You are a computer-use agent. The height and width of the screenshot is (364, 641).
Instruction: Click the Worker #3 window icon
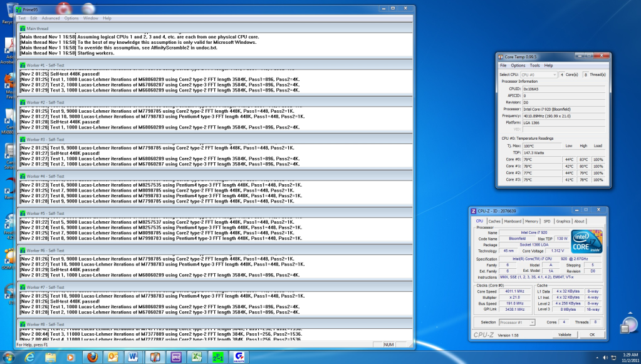pos(23,139)
